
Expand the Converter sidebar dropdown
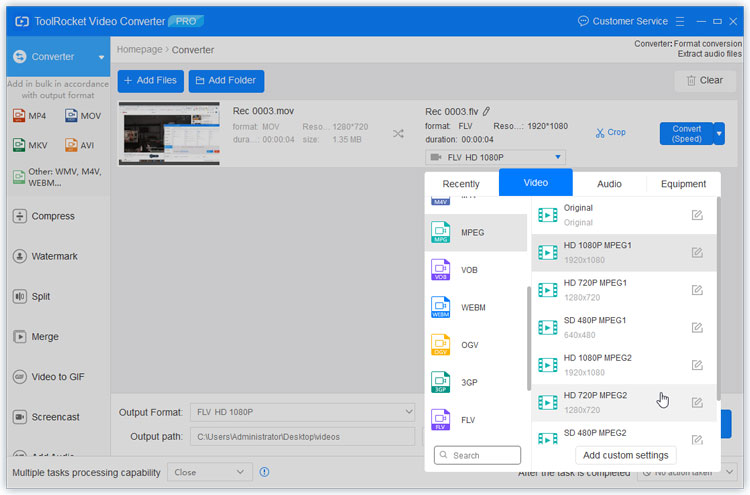[x=101, y=57]
